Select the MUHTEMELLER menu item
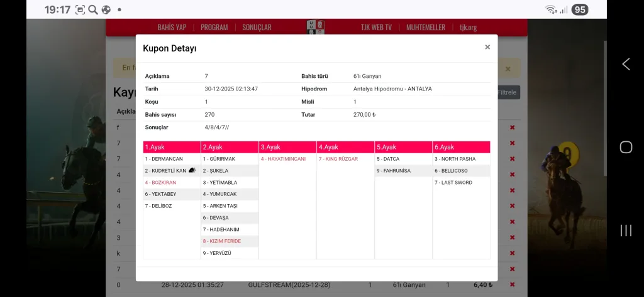The width and height of the screenshot is (644, 297). (426, 28)
